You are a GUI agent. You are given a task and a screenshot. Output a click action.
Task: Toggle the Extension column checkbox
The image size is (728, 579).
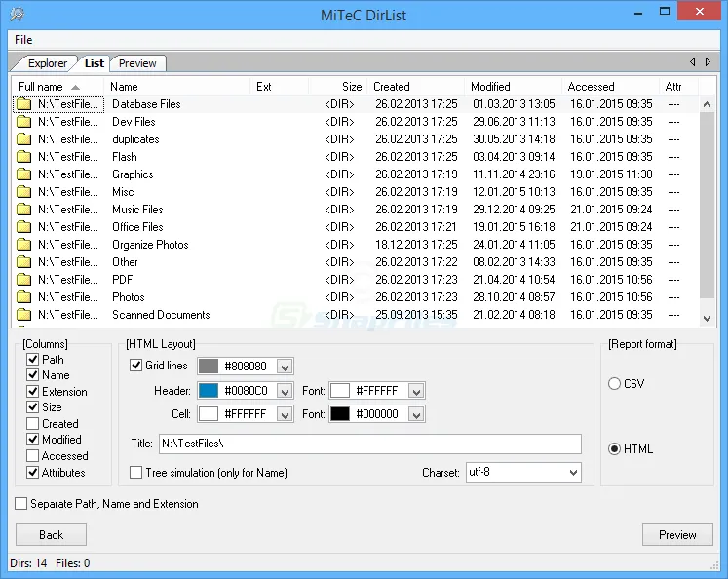pos(32,392)
